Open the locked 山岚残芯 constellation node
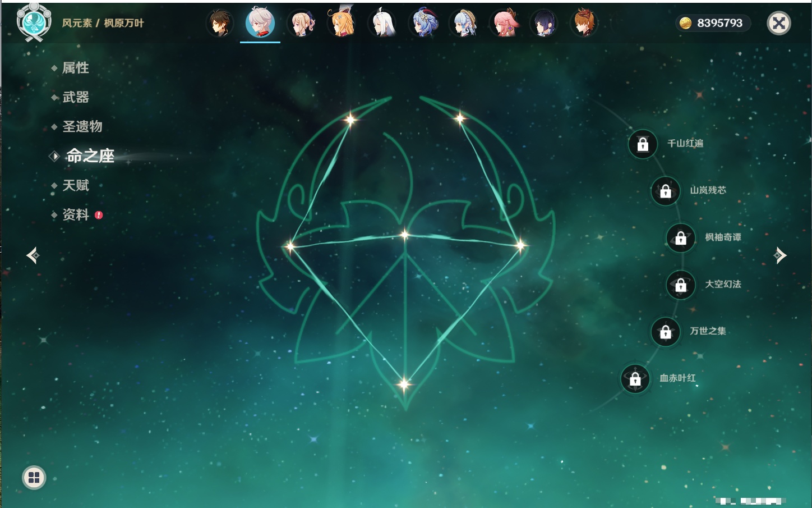The image size is (812, 508). point(666,191)
